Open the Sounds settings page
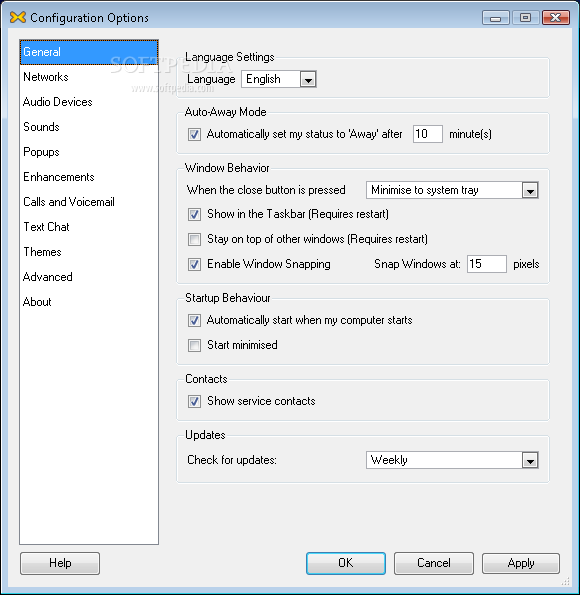Viewport: 580px width, 595px height. point(89,127)
